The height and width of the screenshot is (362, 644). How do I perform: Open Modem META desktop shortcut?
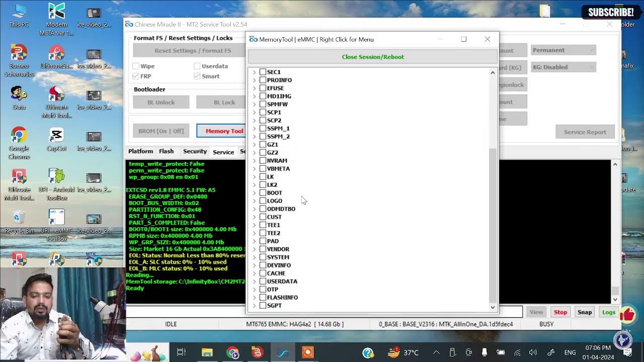[x=56, y=19]
